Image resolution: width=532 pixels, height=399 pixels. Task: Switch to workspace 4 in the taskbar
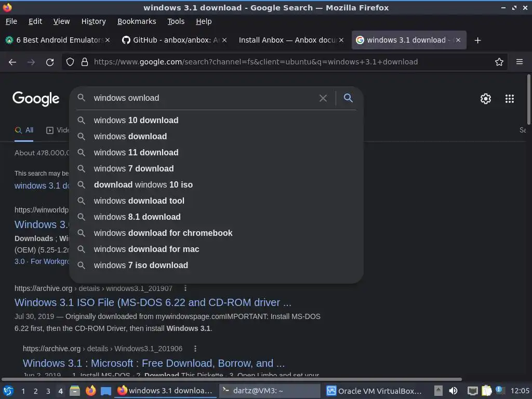coord(61,391)
